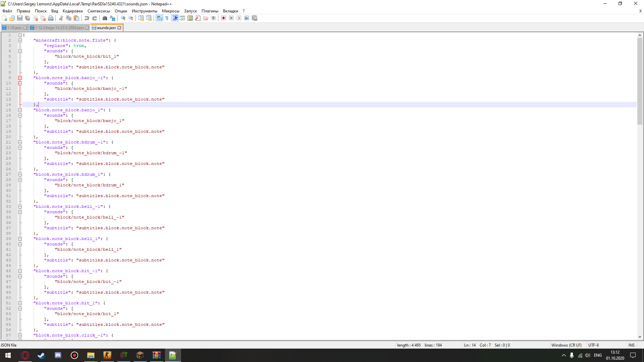
Task: Zoom in on the text
Action: pos(123,18)
